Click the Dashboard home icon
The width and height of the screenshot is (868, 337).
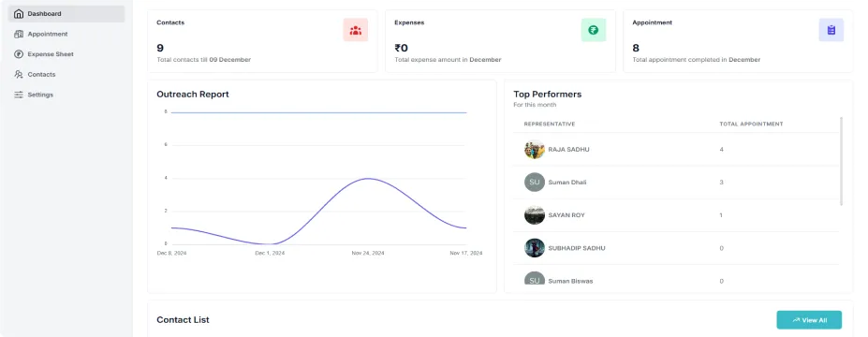[x=19, y=14]
